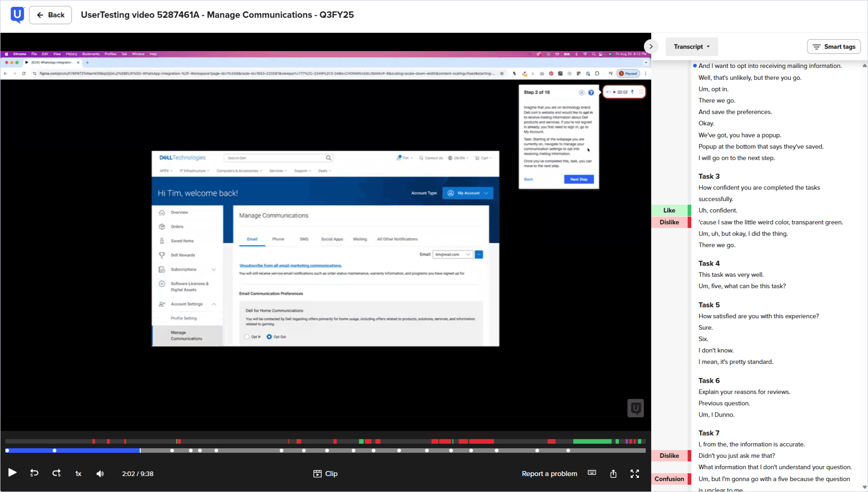Collapse the transcript side panel
The height and width of the screenshot is (492, 868).
click(651, 47)
